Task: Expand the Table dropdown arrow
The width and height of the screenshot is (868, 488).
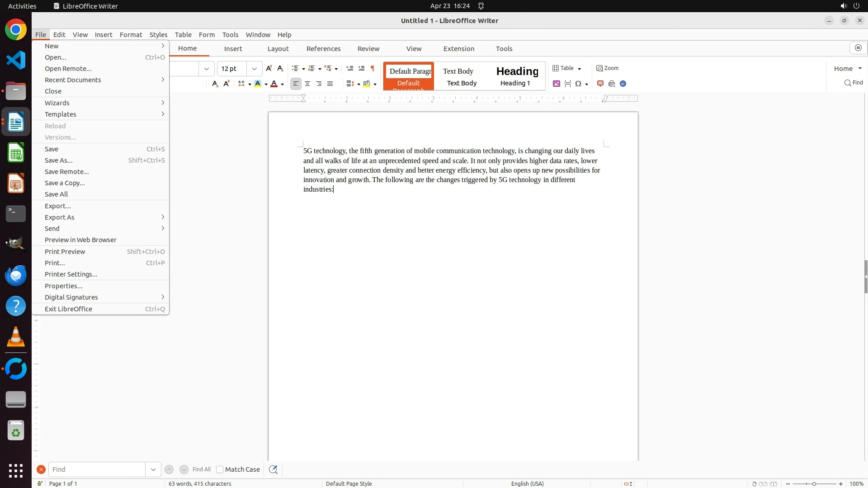Action: tap(579, 69)
